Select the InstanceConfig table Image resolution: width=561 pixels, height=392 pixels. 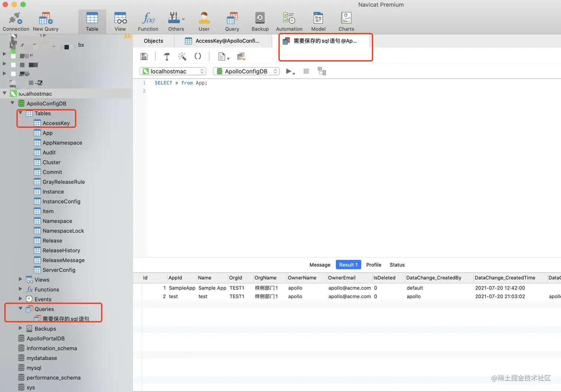61,202
